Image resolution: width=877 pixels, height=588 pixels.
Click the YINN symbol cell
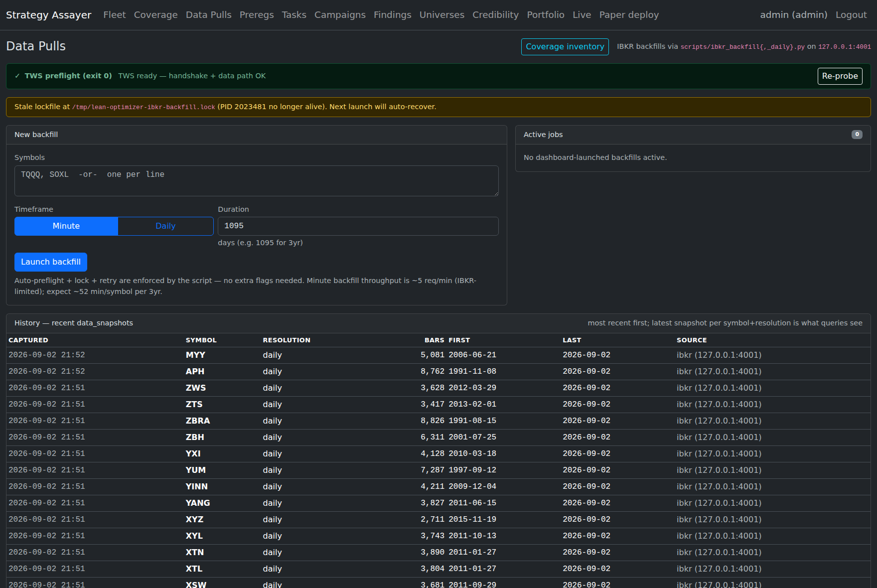click(x=197, y=487)
